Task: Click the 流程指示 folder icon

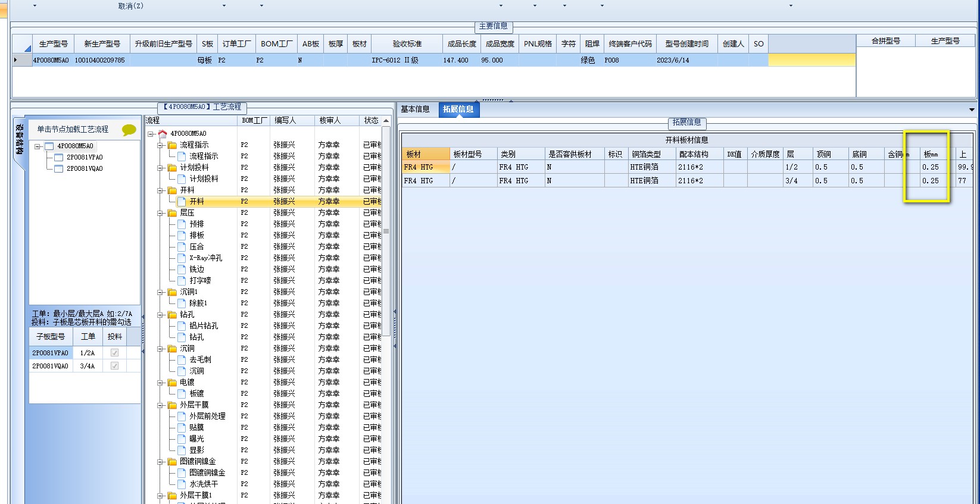Action: (x=172, y=145)
